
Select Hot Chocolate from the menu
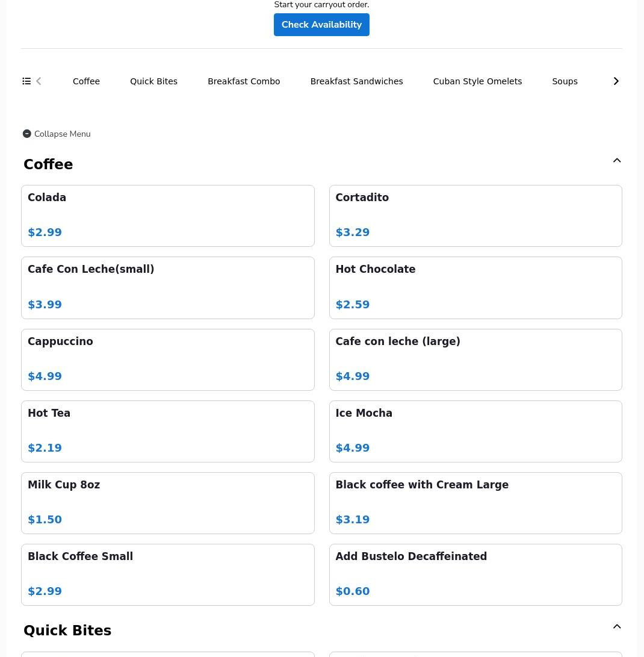click(x=475, y=287)
